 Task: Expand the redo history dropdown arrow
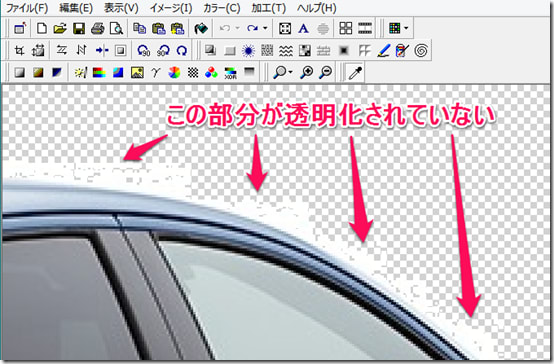point(265,28)
